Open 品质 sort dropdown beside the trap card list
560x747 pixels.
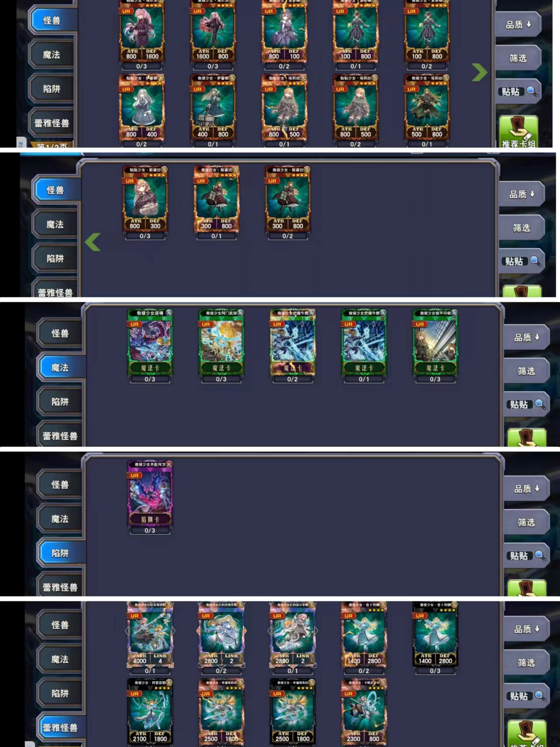pos(526,489)
